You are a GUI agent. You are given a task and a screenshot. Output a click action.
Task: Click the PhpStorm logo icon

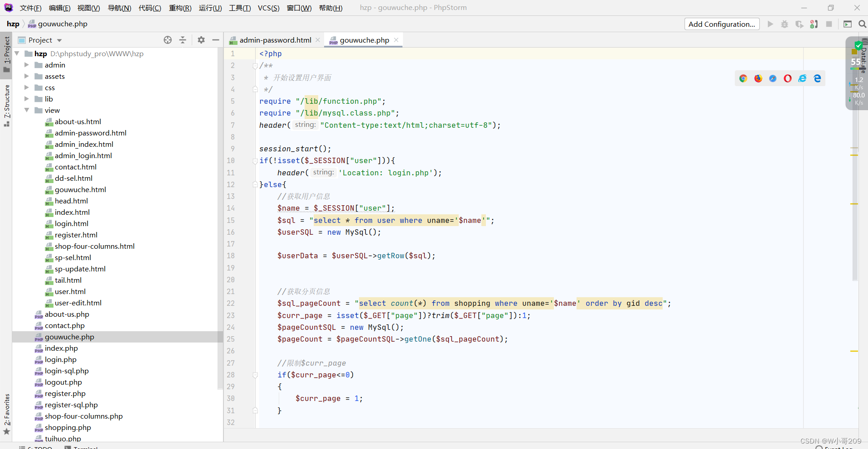pyautogui.click(x=9, y=8)
